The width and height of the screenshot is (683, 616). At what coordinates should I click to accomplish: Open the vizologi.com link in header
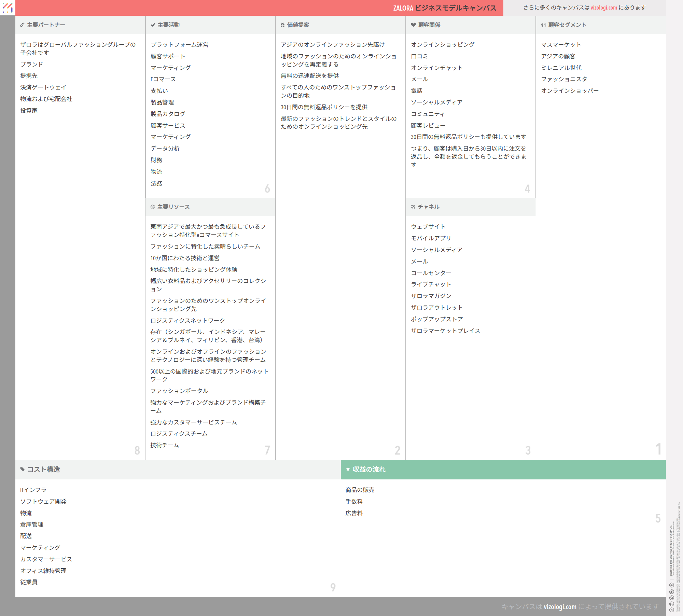tap(604, 8)
